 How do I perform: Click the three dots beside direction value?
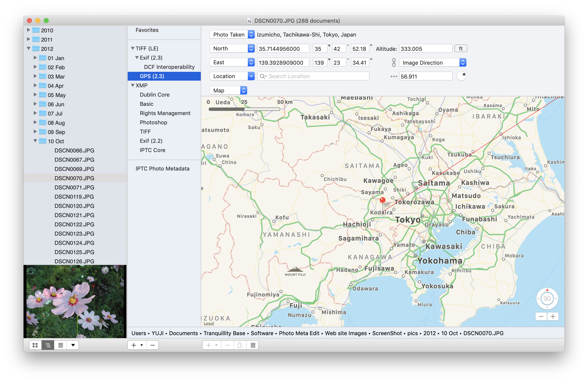394,76
